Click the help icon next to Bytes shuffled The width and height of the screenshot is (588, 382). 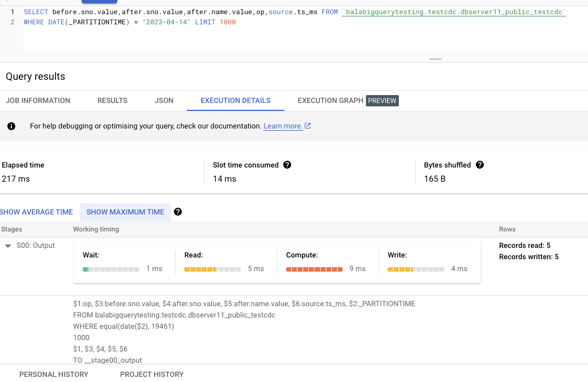480,165
